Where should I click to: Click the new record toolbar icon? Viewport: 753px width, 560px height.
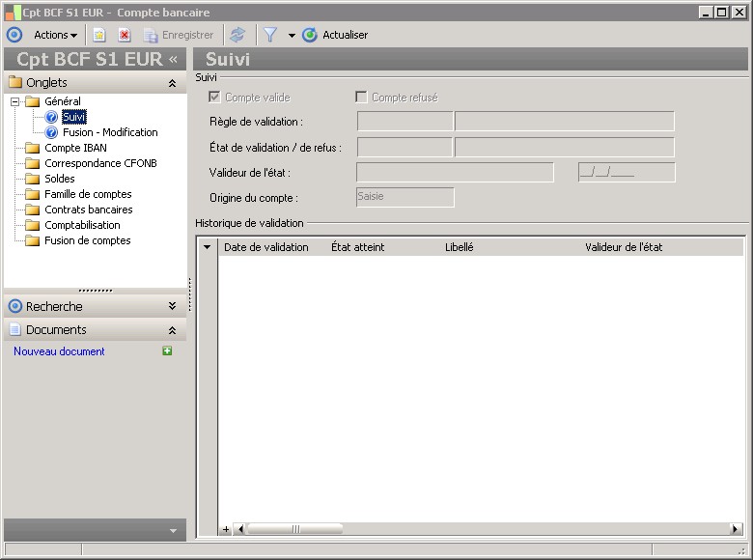98,35
